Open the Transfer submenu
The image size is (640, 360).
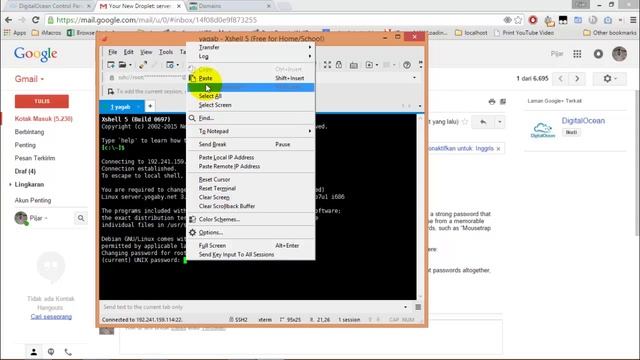[251, 47]
